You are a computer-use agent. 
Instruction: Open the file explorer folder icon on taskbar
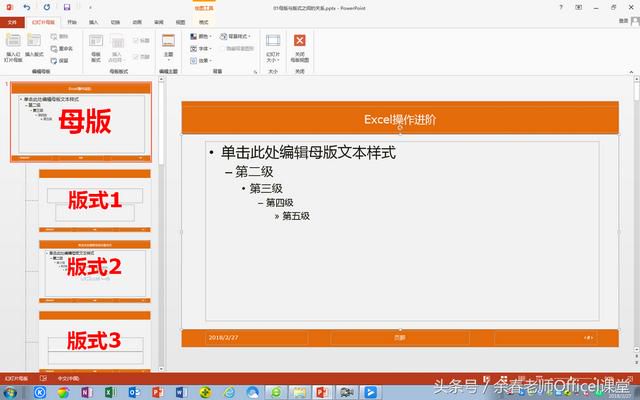click(299, 393)
